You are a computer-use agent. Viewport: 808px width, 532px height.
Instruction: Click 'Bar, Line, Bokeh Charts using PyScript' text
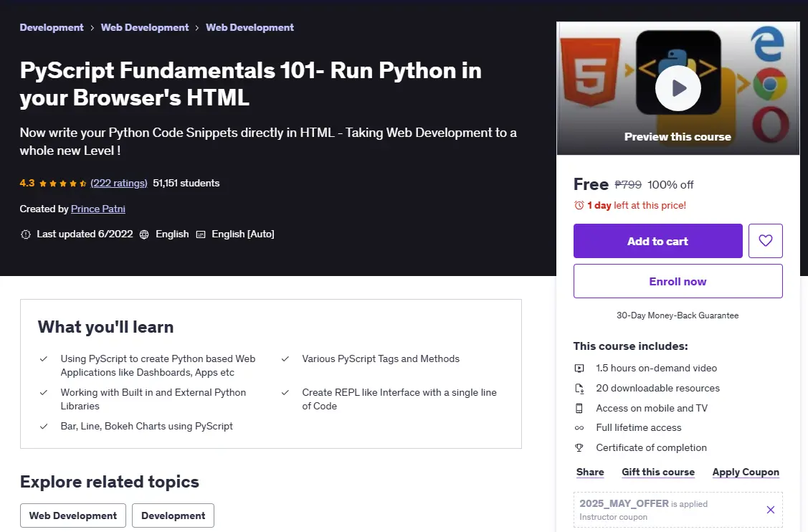[147, 427]
